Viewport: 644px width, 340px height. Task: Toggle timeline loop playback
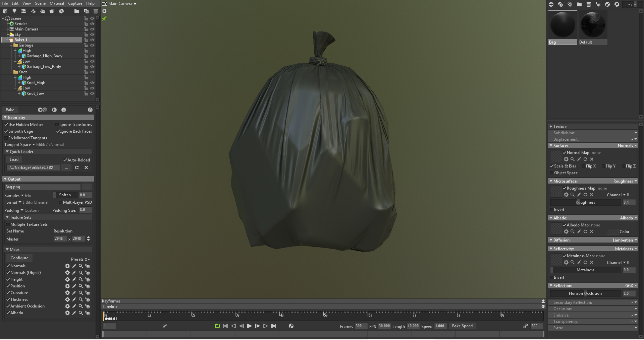pyautogui.click(x=217, y=326)
